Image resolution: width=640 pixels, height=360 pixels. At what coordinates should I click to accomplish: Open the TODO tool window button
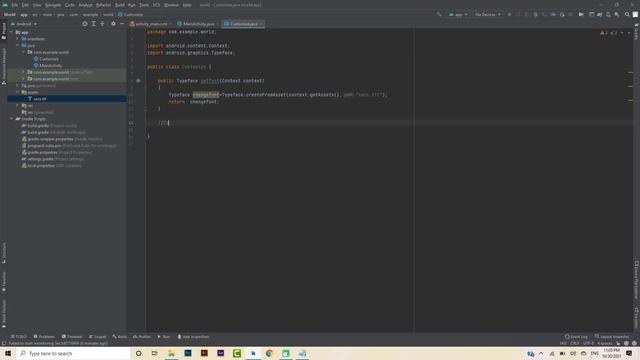[19, 337]
